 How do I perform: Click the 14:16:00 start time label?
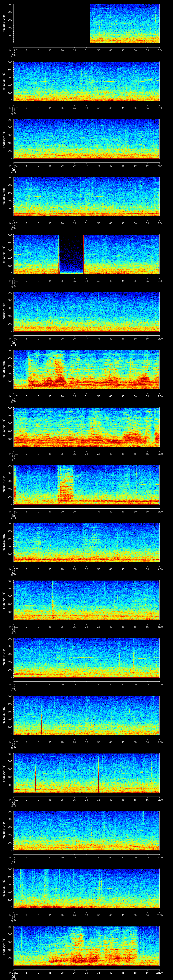tap(13, 742)
